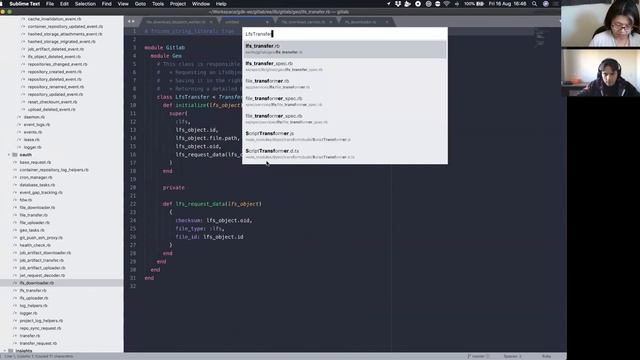Open the Selection menu
Viewport: 640px width, 360px height.
coord(85,4)
